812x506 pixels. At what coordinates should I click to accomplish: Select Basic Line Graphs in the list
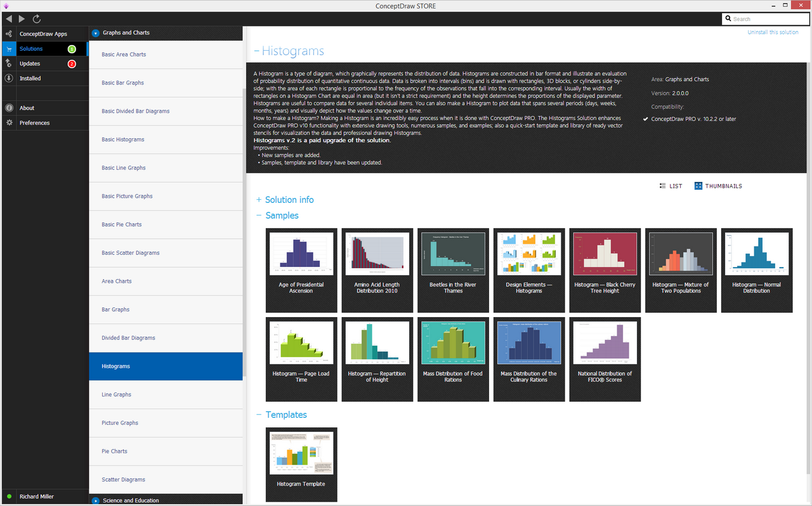point(166,168)
